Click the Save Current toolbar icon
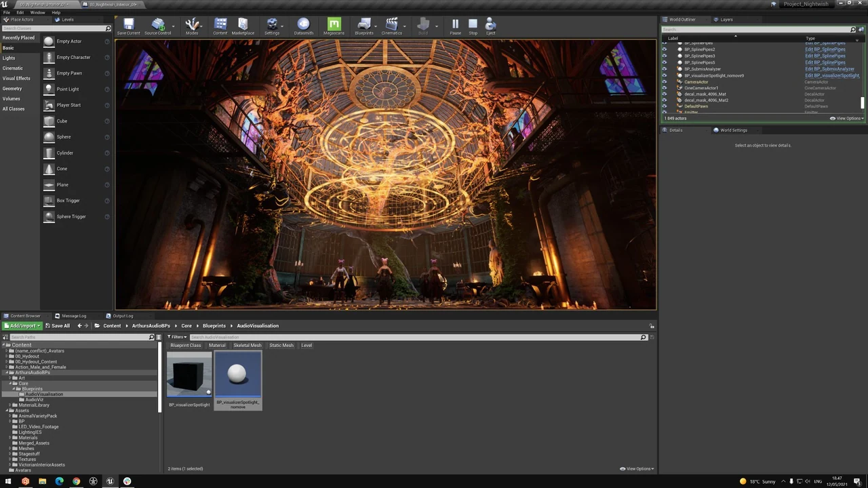 tap(128, 27)
